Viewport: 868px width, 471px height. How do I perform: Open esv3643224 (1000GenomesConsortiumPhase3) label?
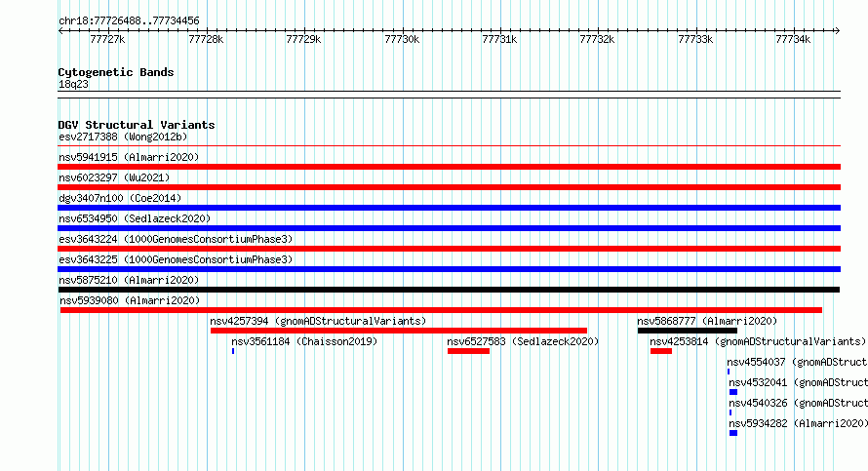pyautogui.click(x=176, y=239)
